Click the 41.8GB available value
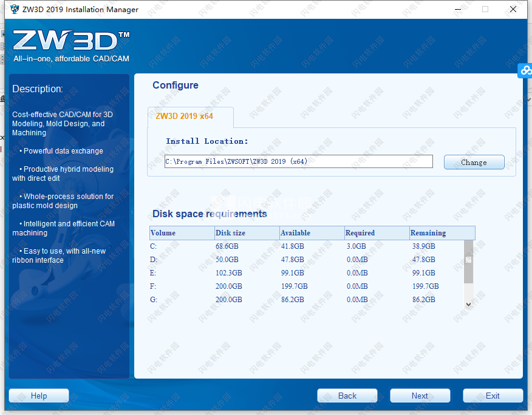The height and width of the screenshot is (415, 532). click(293, 246)
